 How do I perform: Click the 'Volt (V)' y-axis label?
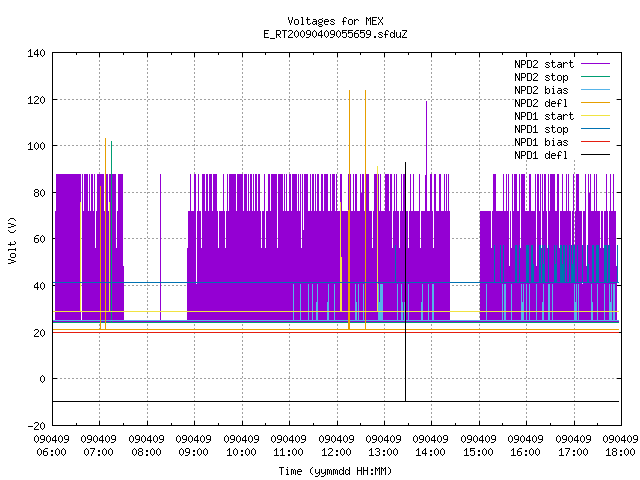12,241
